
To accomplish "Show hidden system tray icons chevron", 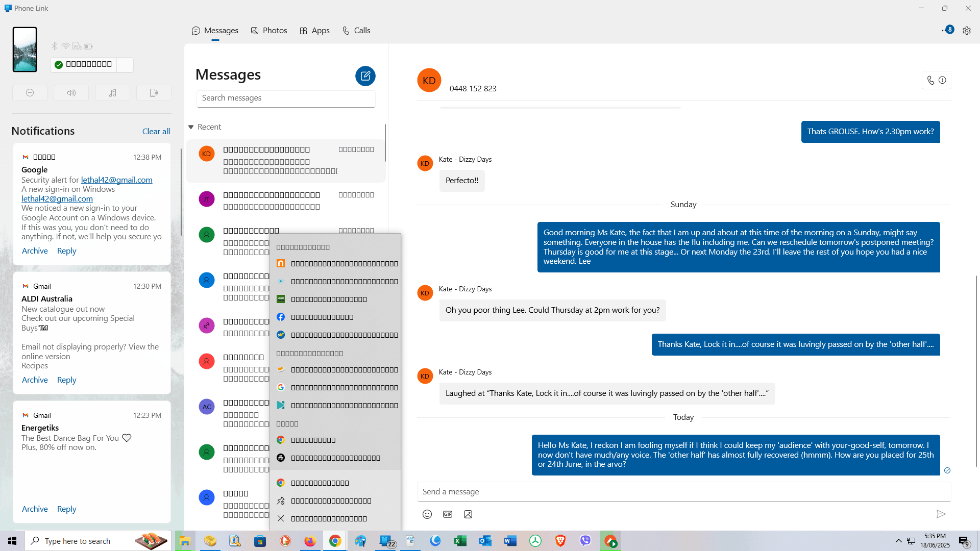I will click(898, 541).
